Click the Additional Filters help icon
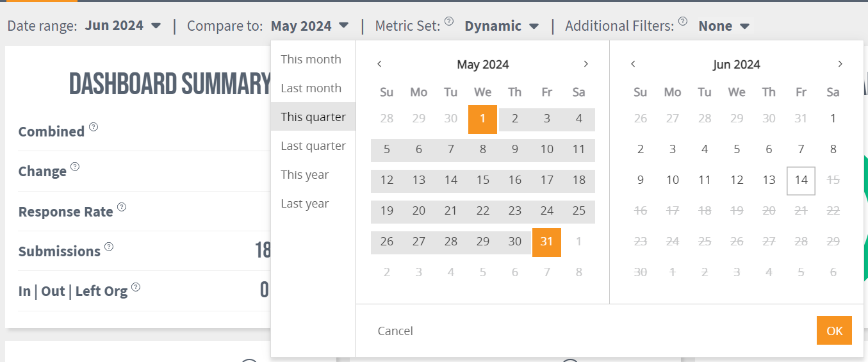Viewport: 868px width, 362px height. pyautogui.click(x=683, y=21)
